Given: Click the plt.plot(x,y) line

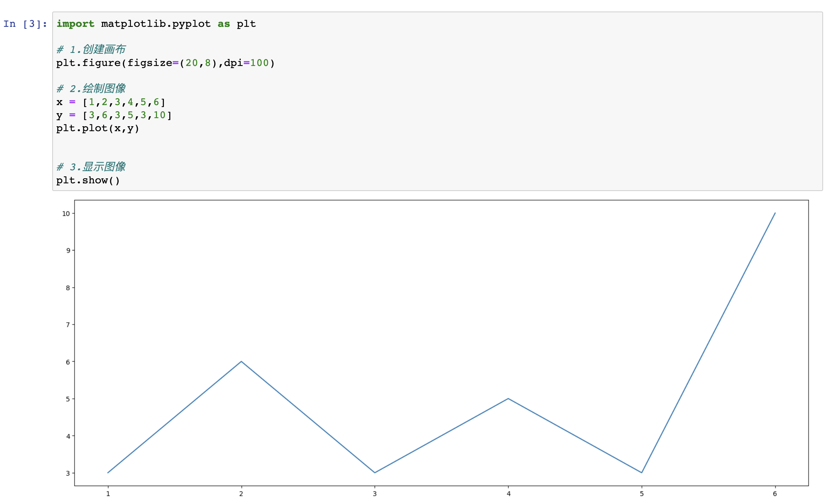Looking at the screenshot, I should coord(98,128).
